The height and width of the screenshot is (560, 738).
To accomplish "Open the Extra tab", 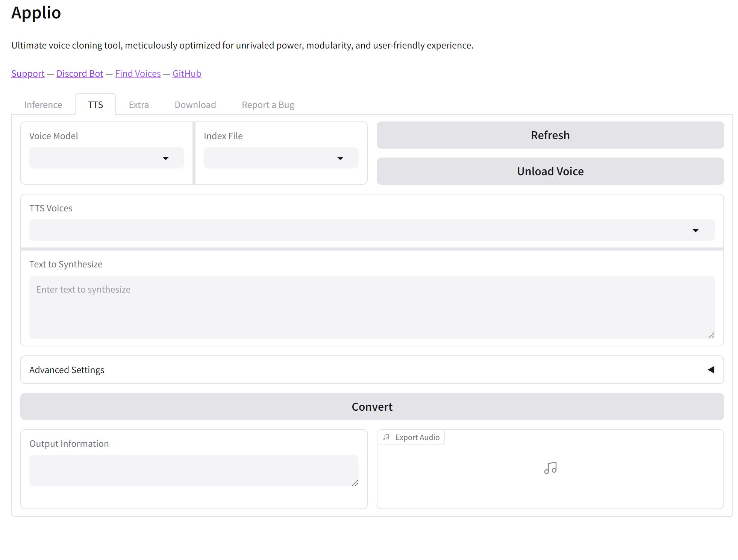I will (x=139, y=105).
